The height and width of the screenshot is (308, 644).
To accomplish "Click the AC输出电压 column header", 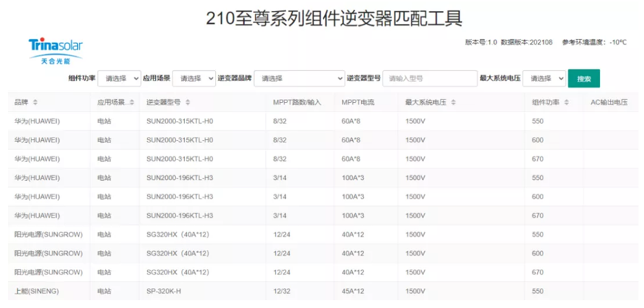I will [x=609, y=103].
